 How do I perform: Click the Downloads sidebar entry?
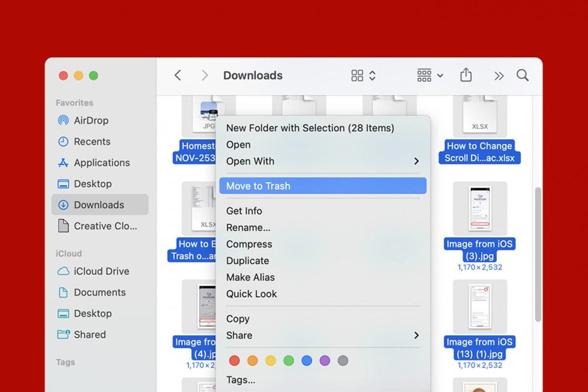tap(97, 205)
